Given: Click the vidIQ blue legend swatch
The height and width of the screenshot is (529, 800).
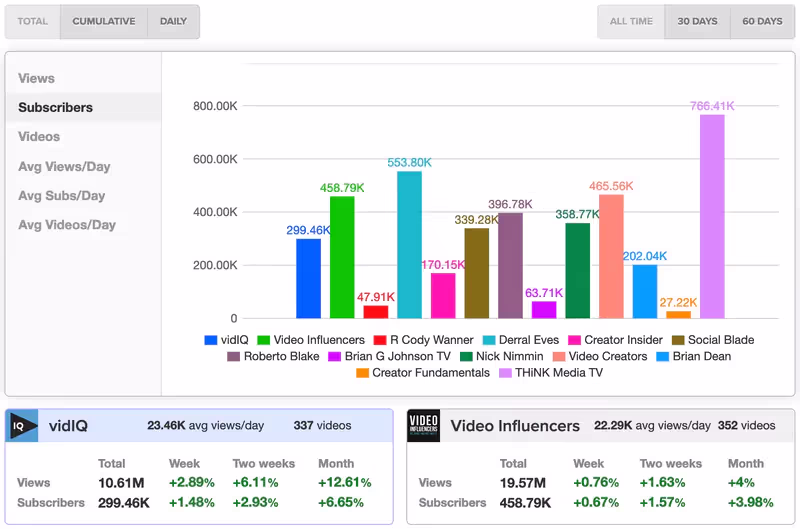Looking at the screenshot, I should pyautogui.click(x=210, y=340).
